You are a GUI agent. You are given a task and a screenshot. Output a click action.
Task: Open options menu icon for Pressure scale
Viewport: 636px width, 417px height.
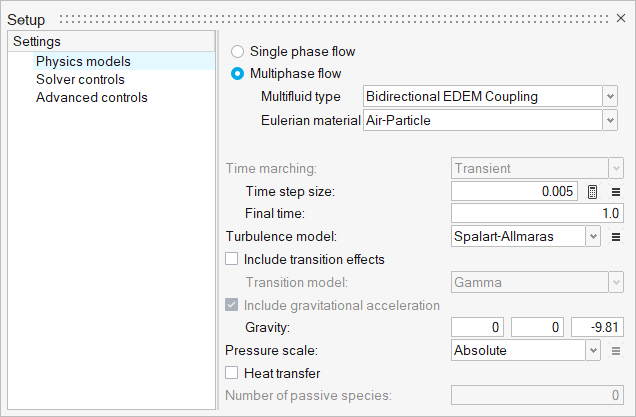(616, 351)
